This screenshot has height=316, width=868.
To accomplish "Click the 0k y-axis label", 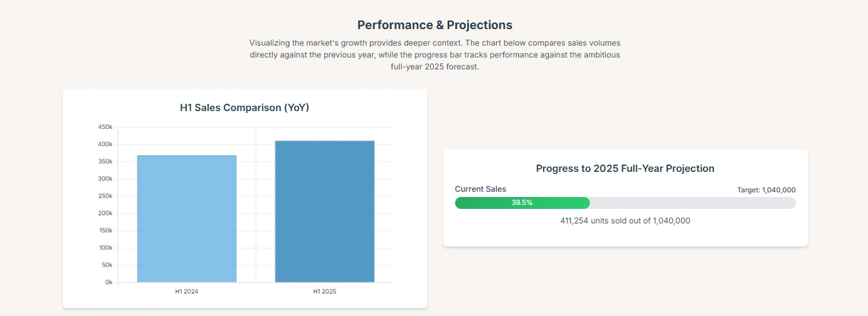I will (108, 282).
